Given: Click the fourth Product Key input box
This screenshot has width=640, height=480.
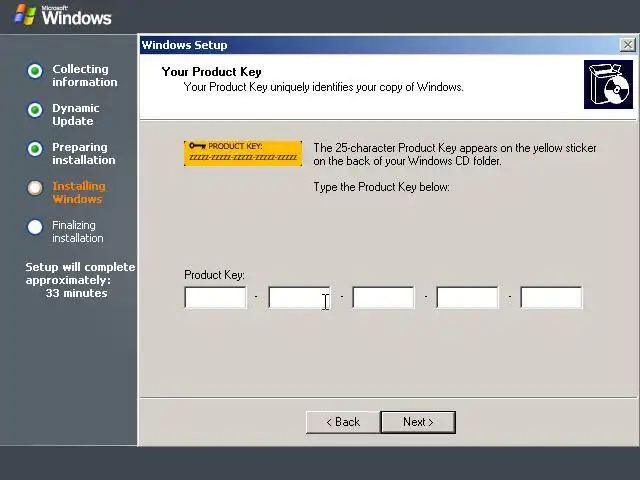Looking at the screenshot, I should (x=468, y=298).
